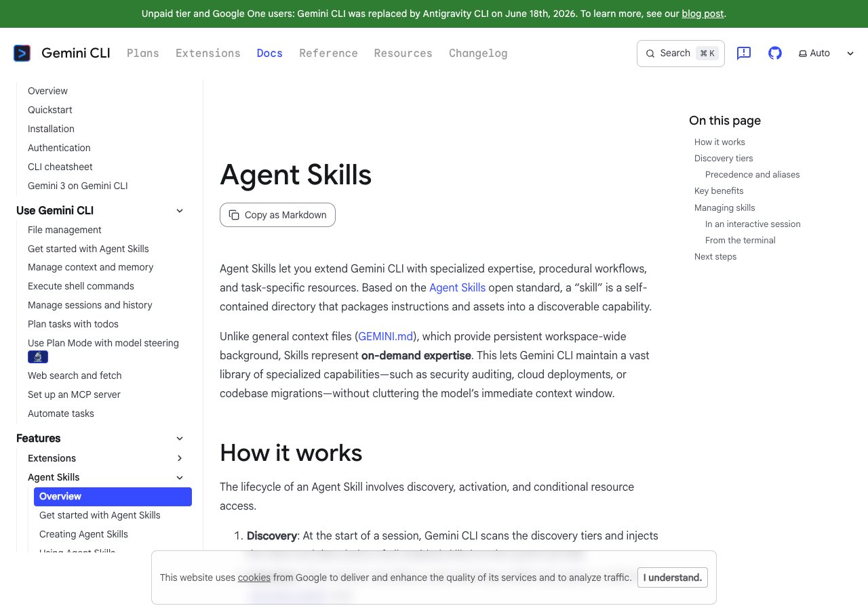Collapse the Use Gemini CLI section
This screenshot has height=610, width=868.
(x=180, y=211)
